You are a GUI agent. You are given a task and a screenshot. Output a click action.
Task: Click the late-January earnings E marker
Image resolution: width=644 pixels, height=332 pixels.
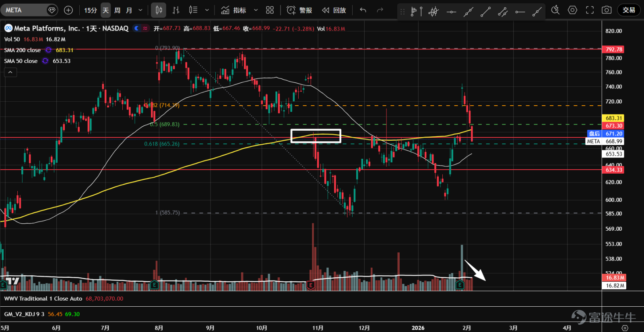460,285
